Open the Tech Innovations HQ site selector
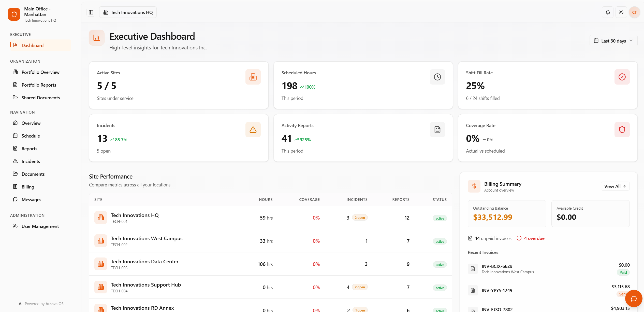This screenshot has height=312, width=644. [128, 12]
